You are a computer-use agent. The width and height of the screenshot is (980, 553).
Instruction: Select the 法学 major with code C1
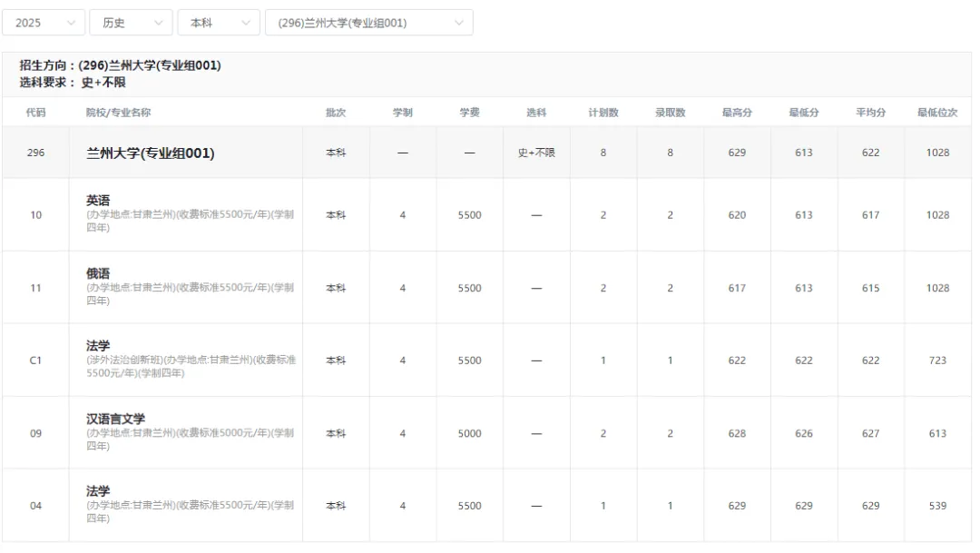pyautogui.click(x=98, y=346)
